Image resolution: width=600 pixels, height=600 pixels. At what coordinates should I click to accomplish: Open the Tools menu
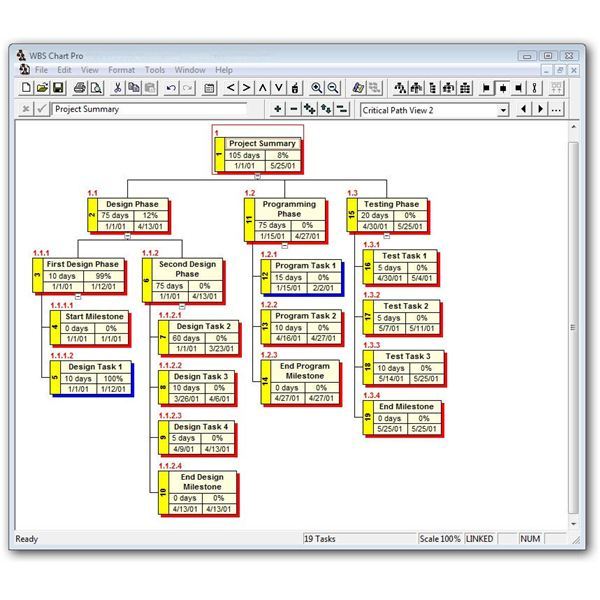155,70
